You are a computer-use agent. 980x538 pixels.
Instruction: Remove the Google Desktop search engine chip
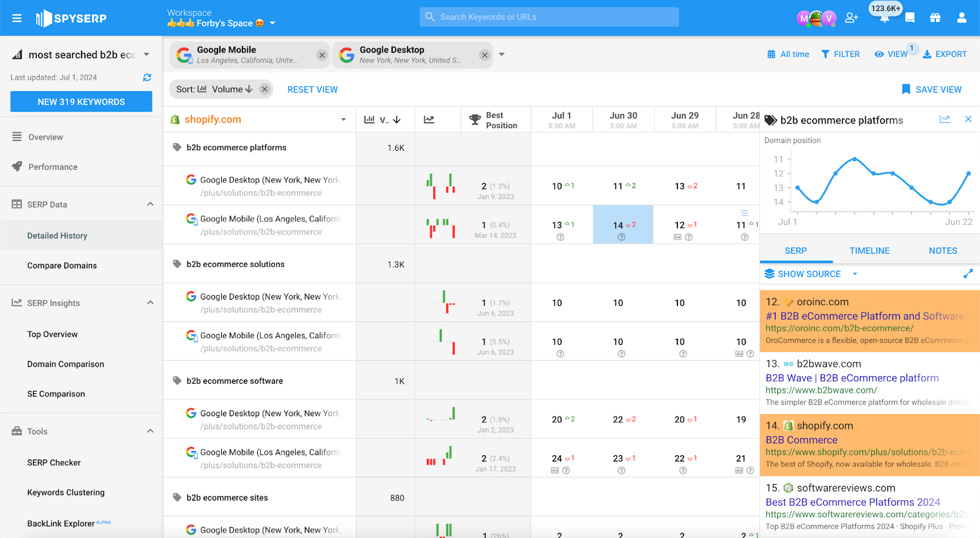(x=485, y=55)
